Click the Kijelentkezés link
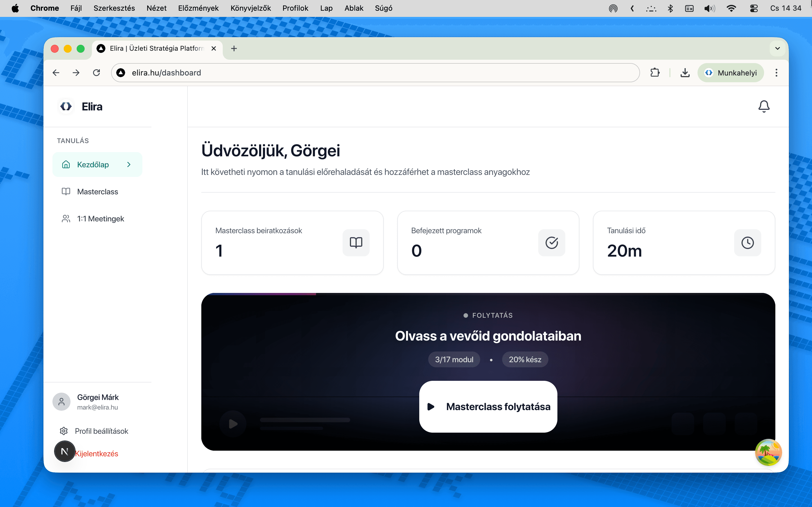Screen dimensions: 812x507 97,453
